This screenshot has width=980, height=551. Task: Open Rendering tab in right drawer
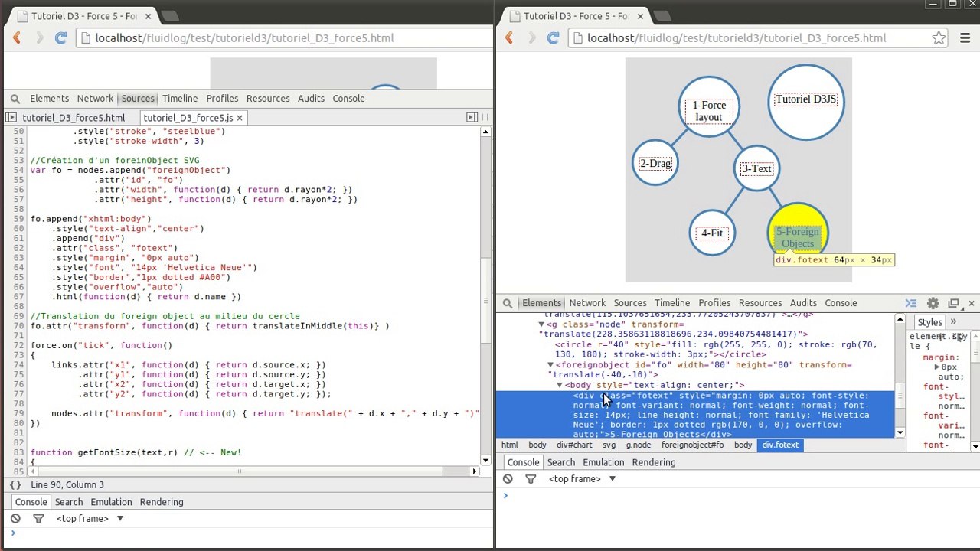point(654,462)
